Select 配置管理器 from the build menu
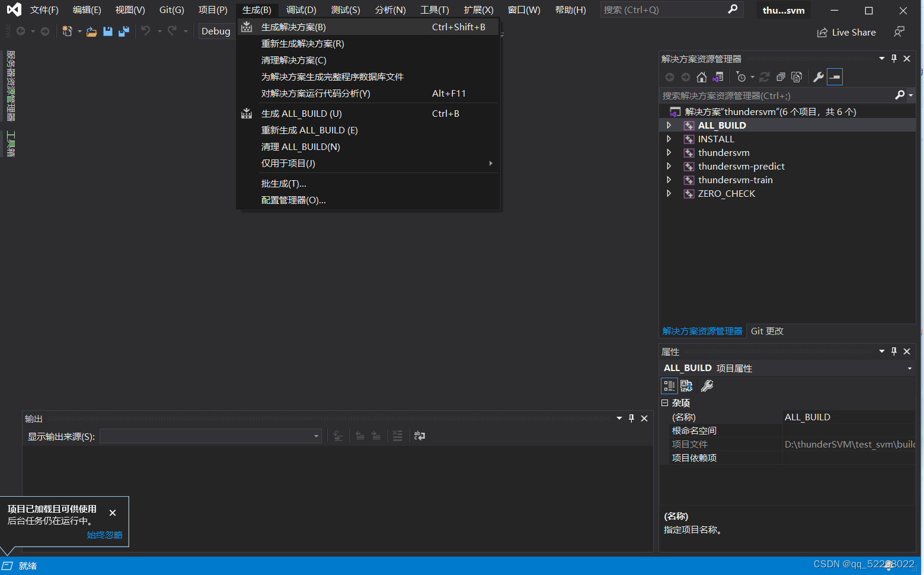This screenshot has height=575, width=924. [294, 200]
